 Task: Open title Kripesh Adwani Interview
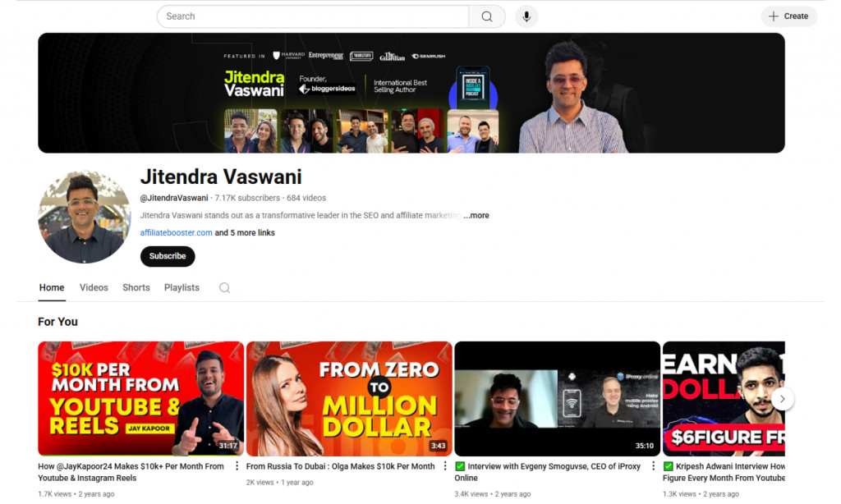pyautogui.click(x=724, y=472)
